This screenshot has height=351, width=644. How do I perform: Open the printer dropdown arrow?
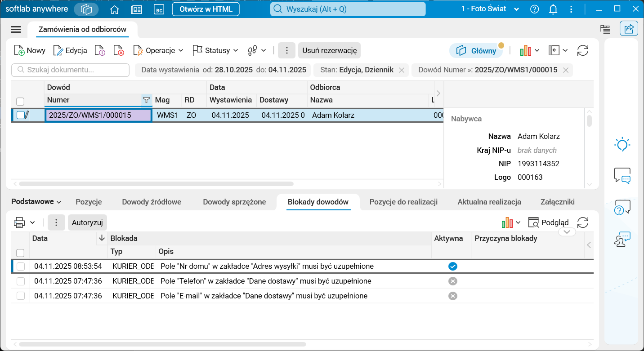tap(32, 222)
